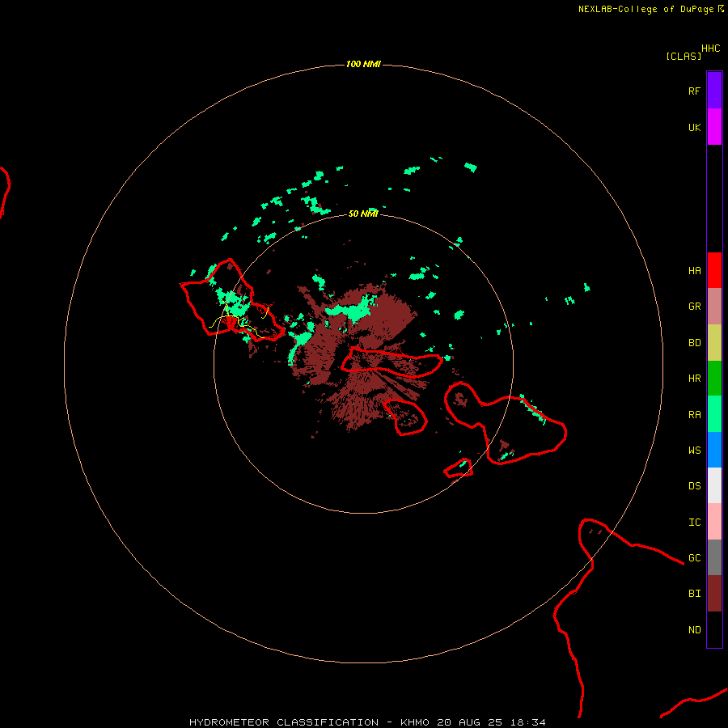Click the GC legend label

(x=694, y=557)
